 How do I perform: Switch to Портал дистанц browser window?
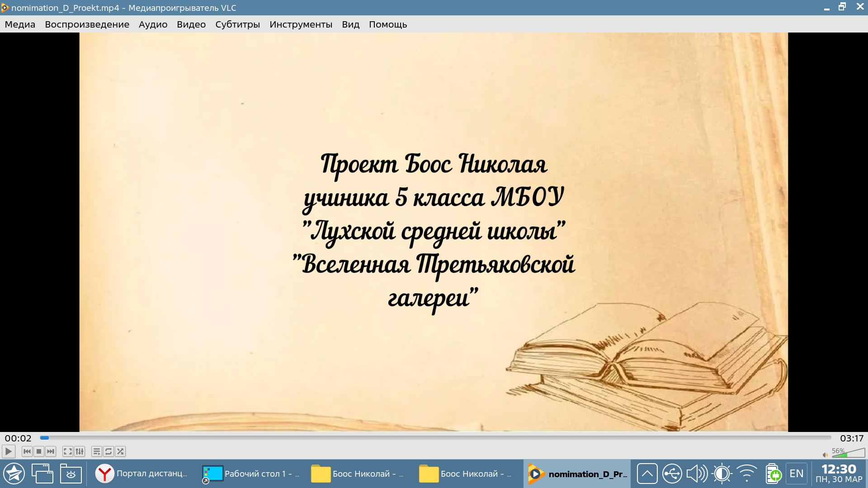tap(142, 474)
